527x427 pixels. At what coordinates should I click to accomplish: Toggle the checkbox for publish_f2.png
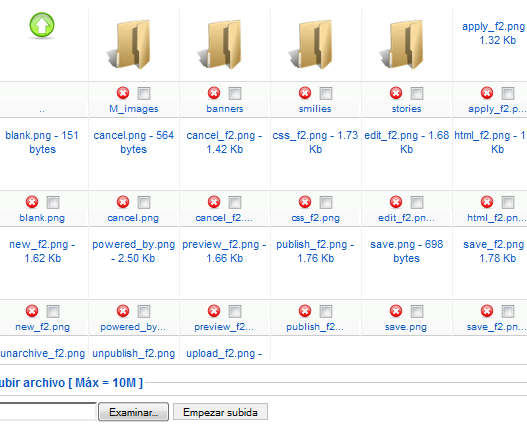[x=326, y=311]
